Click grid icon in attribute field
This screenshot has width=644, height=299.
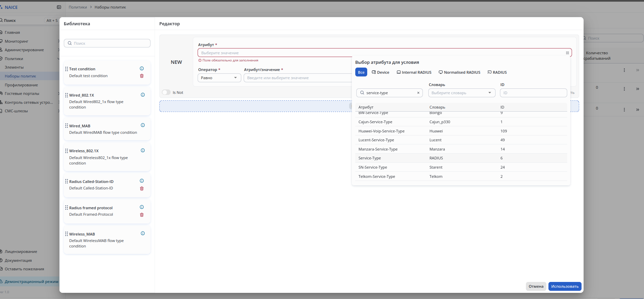click(x=567, y=53)
